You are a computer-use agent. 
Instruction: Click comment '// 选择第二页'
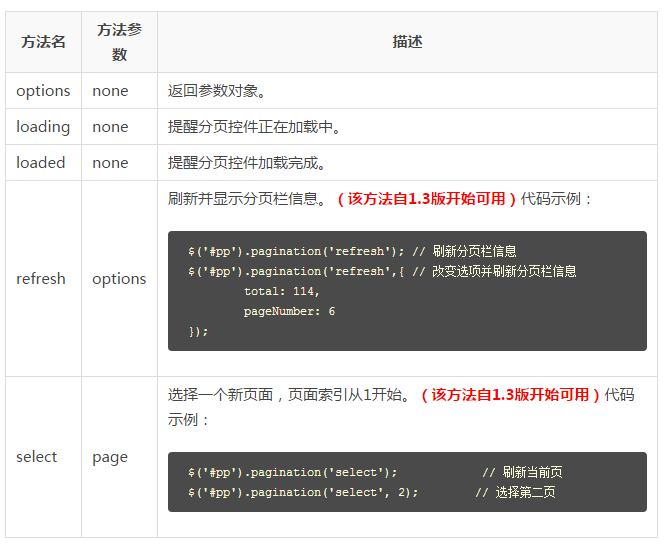pyautogui.click(x=516, y=493)
